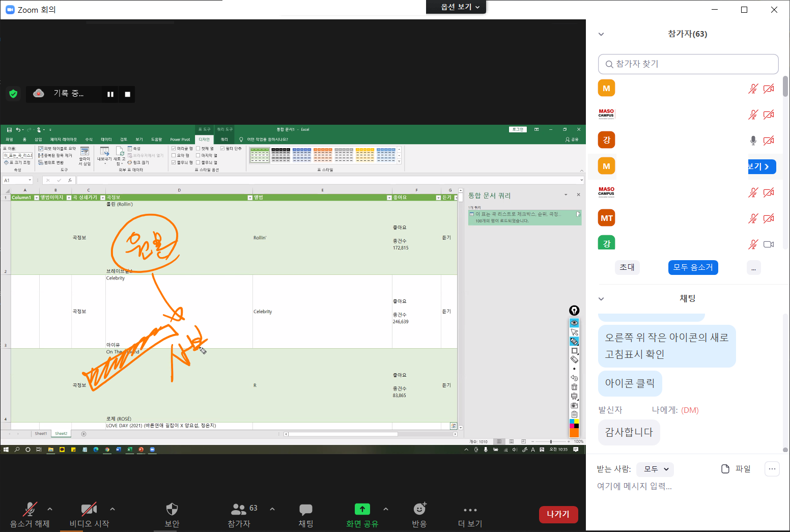The image size is (790, 532).
Task: Click the 초대 invite button
Action: coord(627,267)
